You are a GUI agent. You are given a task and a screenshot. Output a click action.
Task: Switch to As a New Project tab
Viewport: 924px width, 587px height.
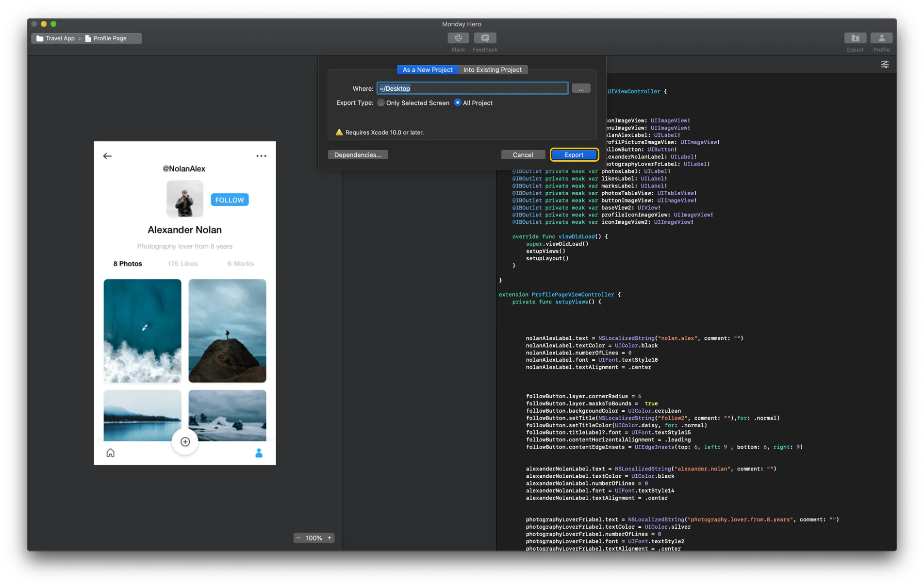[428, 70]
